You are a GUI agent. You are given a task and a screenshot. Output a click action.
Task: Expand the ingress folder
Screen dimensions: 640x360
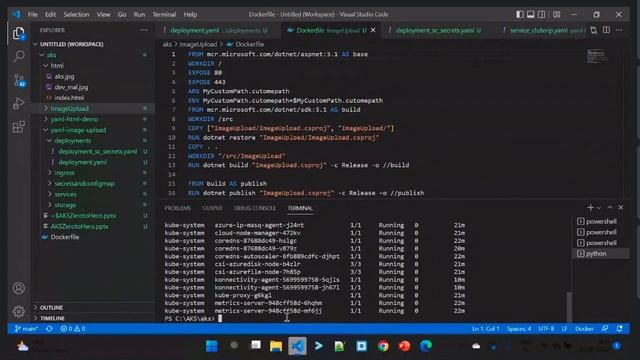pos(93,173)
